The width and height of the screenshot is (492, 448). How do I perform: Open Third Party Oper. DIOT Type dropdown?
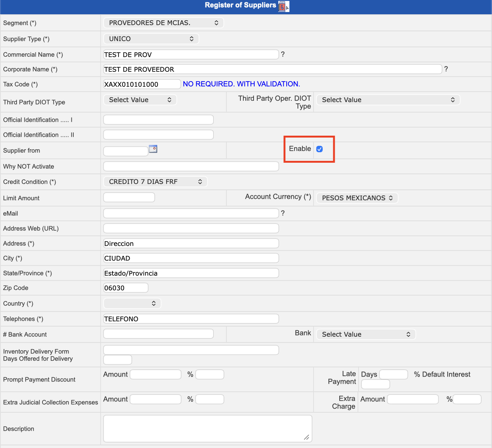pyautogui.click(x=388, y=100)
